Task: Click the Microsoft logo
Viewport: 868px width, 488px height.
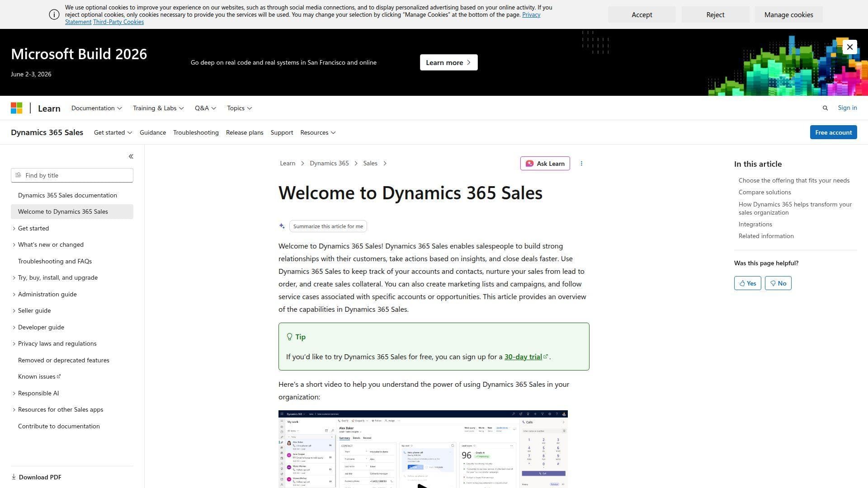Action: (x=17, y=108)
